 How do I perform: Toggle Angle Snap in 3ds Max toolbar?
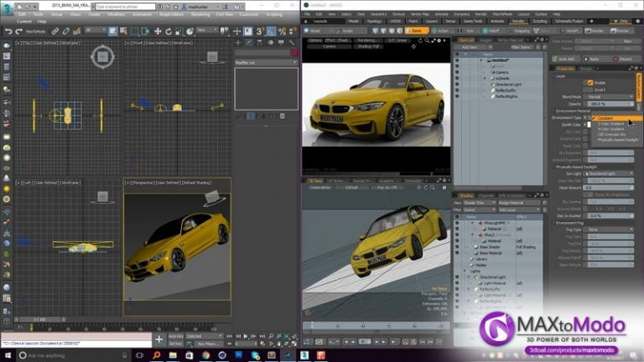coord(271,31)
